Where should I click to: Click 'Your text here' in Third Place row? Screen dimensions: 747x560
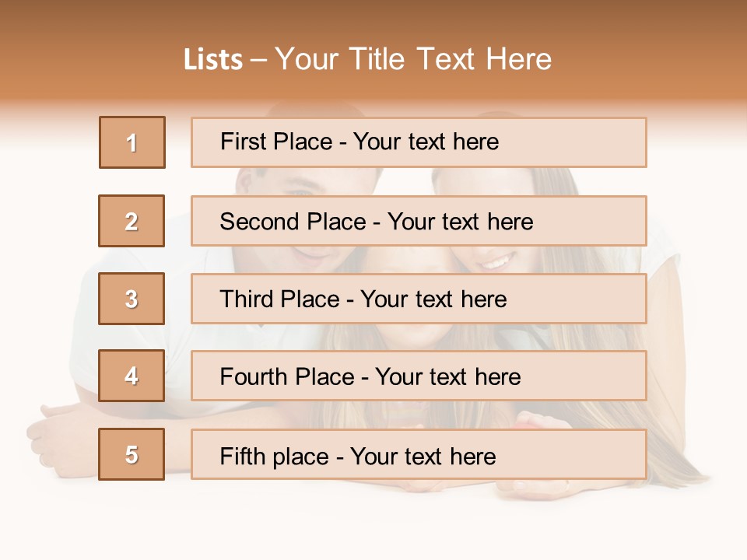point(433,299)
